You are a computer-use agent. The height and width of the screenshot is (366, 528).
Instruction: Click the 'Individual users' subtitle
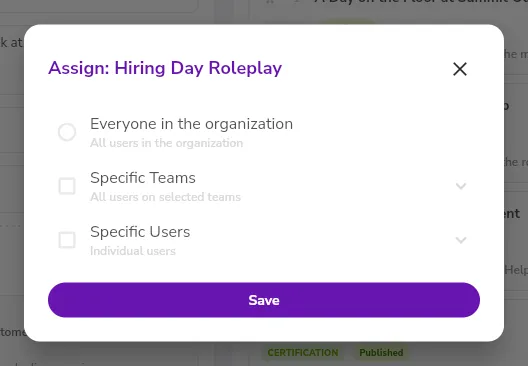click(133, 251)
